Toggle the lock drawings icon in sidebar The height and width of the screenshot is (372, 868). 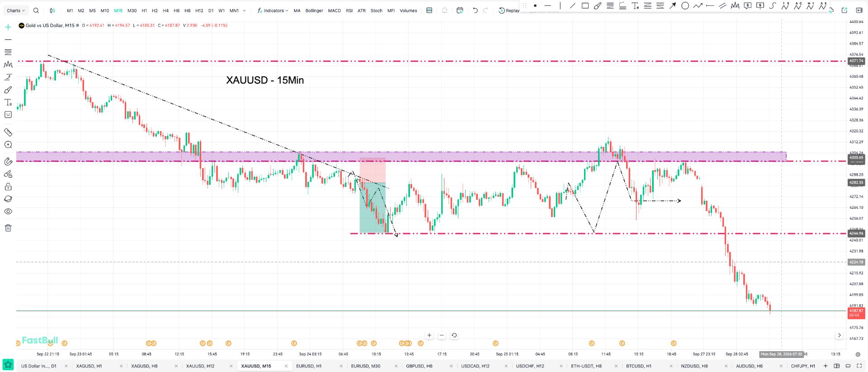(x=8, y=187)
